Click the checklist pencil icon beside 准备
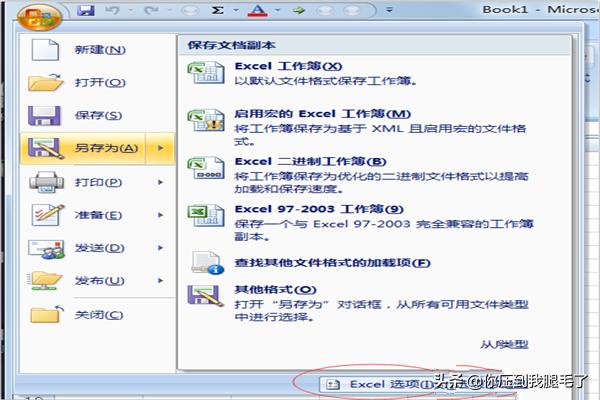Viewport: 600px width, 400px height. tap(47, 215)
